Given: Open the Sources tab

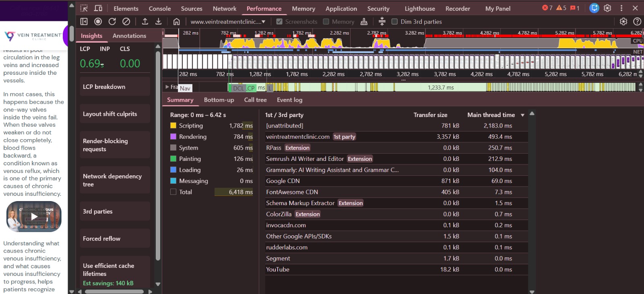Looking at the screenshot, I should [x=192, y=8].
